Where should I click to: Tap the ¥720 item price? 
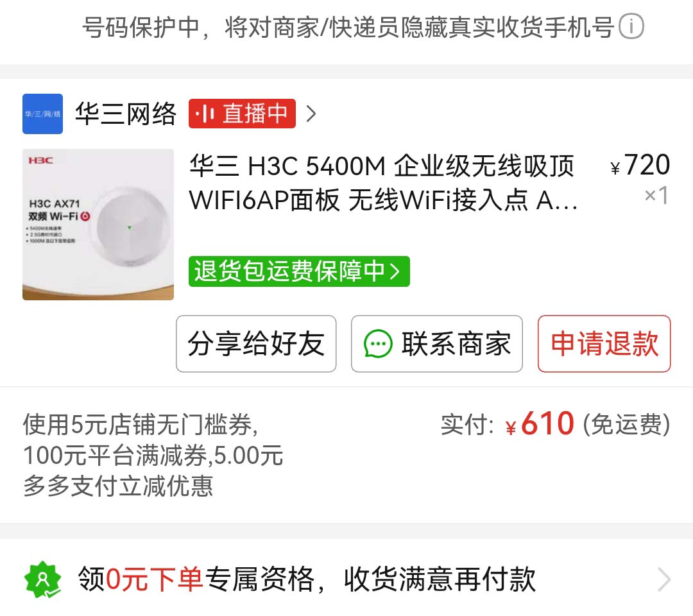tap(640, 166)
